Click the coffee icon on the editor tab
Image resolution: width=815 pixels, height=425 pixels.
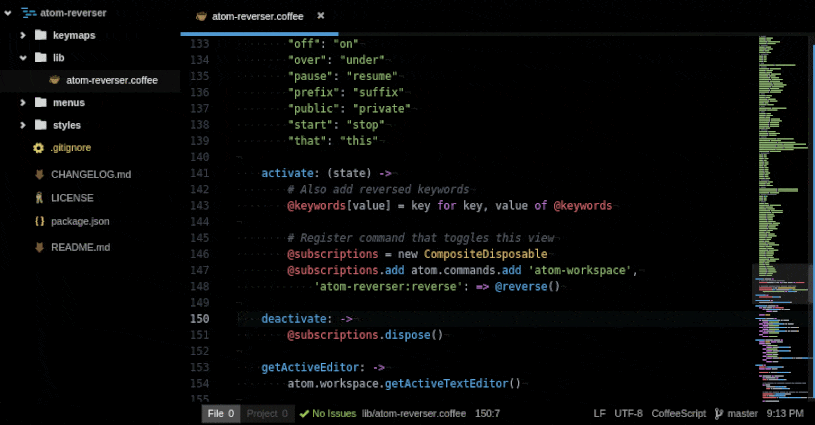(201, 17)
